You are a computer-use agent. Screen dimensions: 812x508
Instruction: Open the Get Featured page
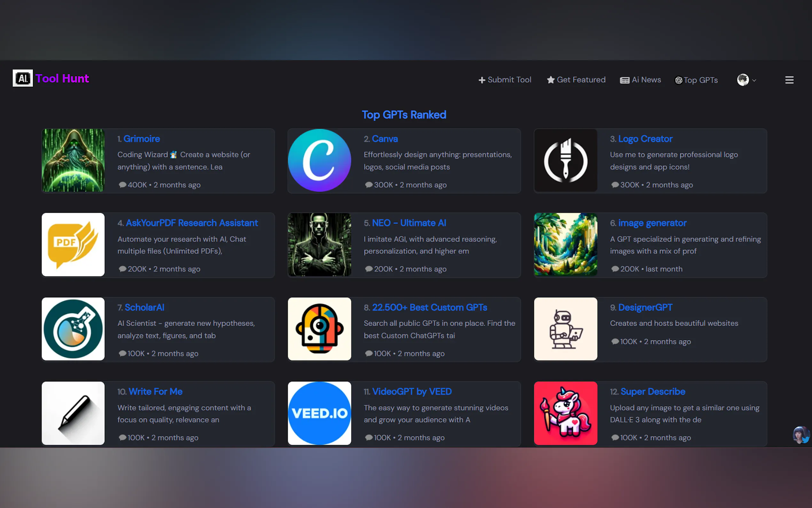click(x=576, y=80)
